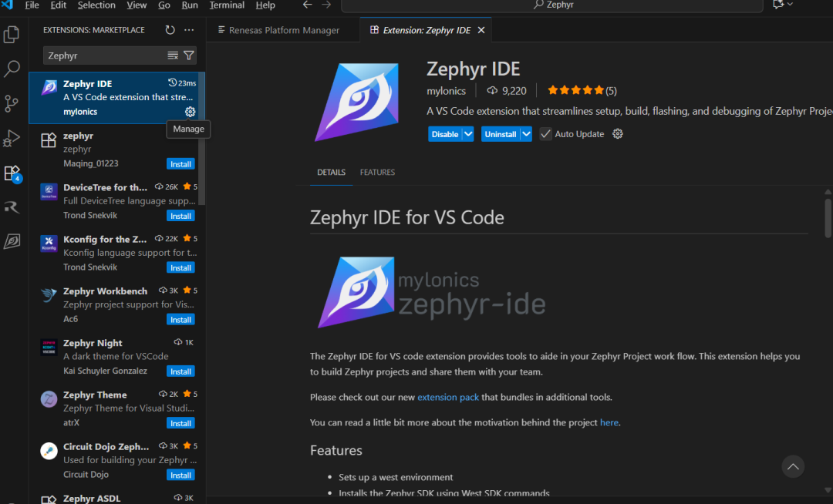Screen dimensions: 833x504
Task: Click the Manage gear on the Zephyr IDE entry
Action: click(x=190, y=112)
